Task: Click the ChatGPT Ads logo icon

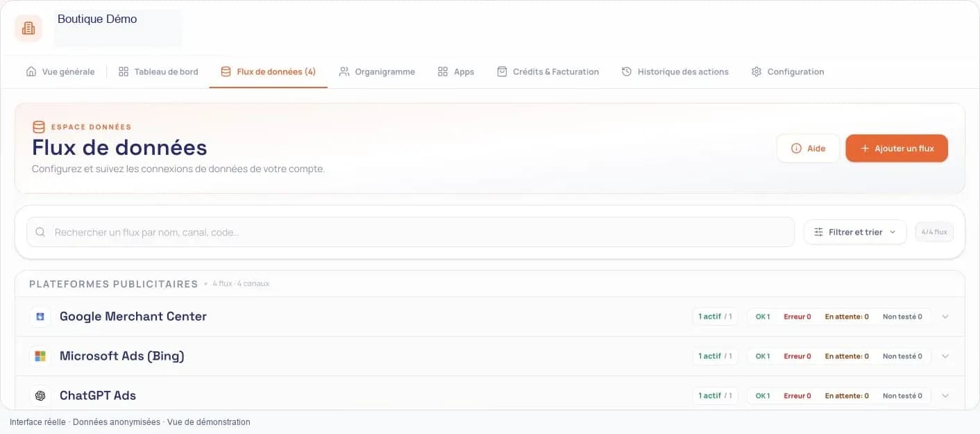Action: 40,396
